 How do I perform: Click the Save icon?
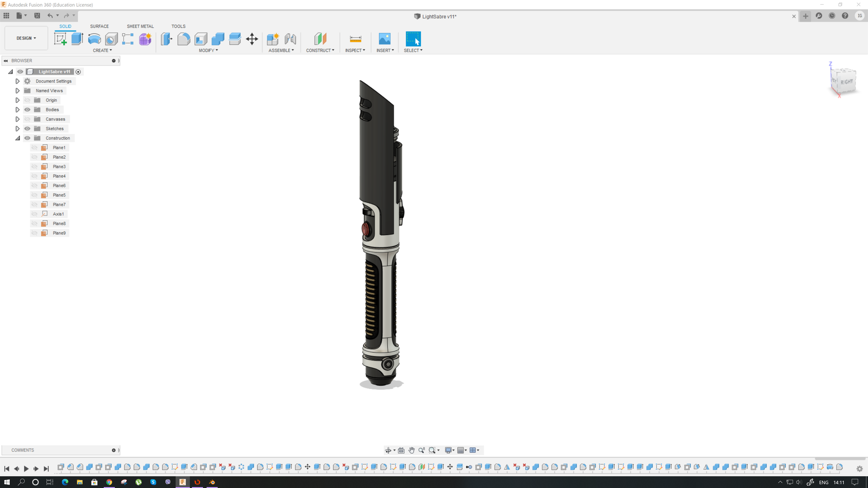point(37,16)
